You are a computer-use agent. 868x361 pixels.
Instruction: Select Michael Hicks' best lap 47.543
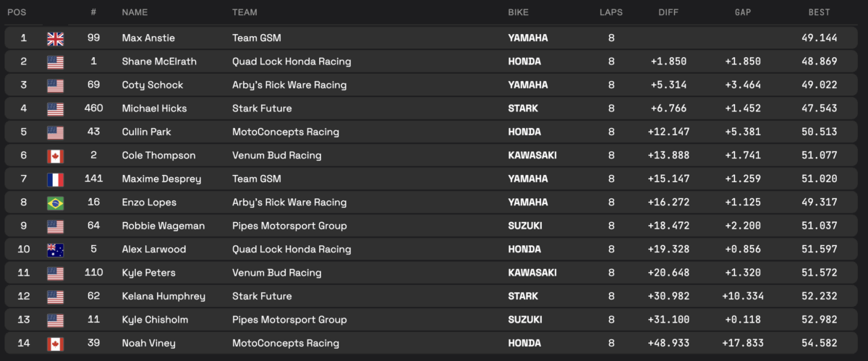pos(820,109)
